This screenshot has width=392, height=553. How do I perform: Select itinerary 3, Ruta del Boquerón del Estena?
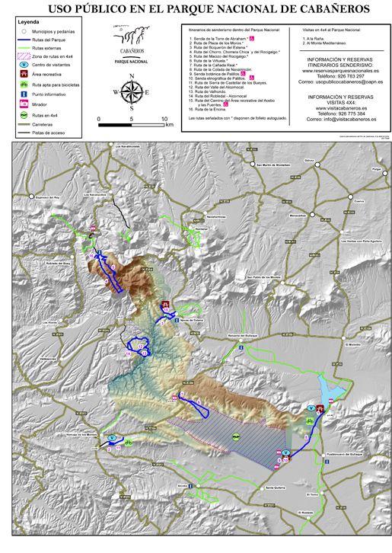pyautogui.click(x=218, y=47)
